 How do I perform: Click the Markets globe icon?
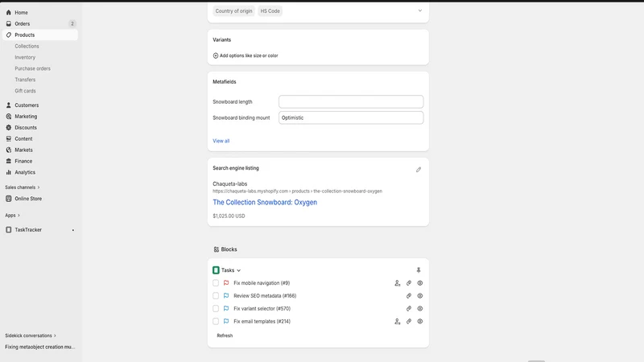click(x=9, y=150)
